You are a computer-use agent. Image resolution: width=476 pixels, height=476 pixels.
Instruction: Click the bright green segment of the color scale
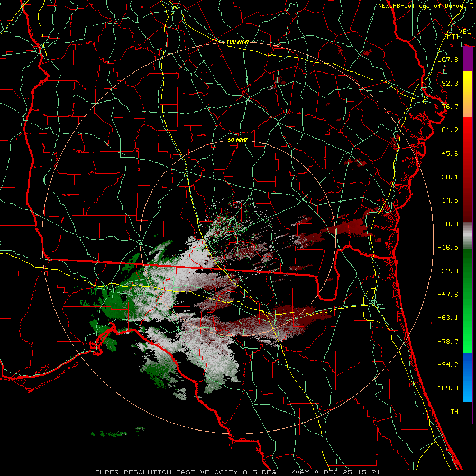[467, 300]
